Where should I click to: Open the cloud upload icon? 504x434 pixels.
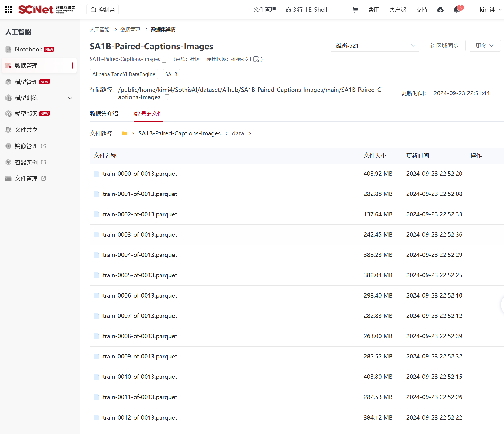pyautogui.click(x=440, y=10)
